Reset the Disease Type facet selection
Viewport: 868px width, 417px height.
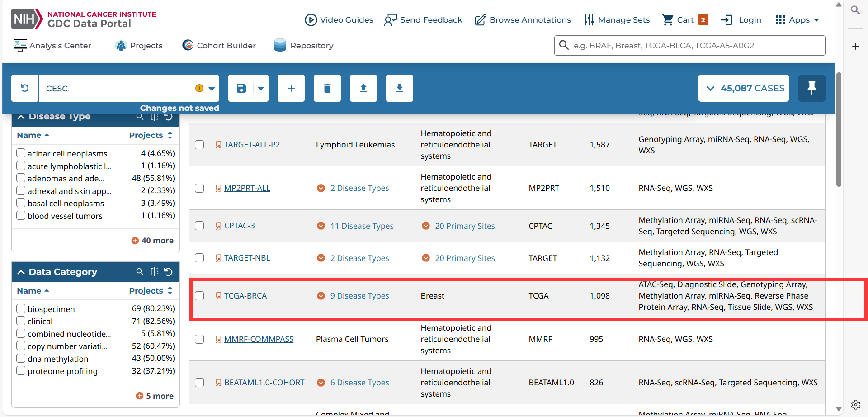coord(169,117)
